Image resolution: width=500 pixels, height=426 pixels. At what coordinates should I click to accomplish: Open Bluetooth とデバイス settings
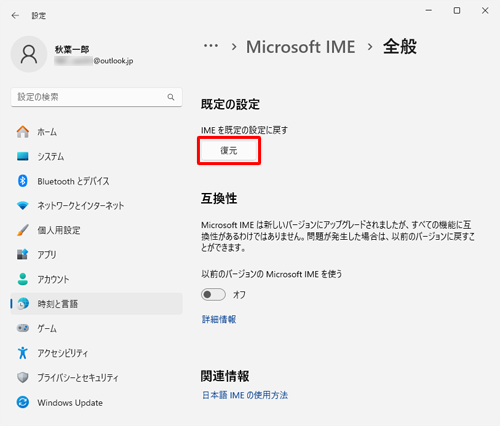click(x=97, y=181)
